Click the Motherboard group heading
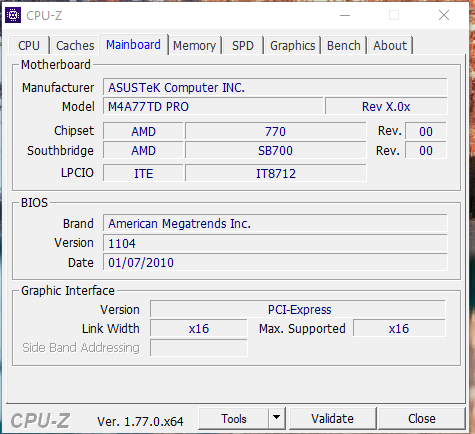The width and height of the screenshot is (475, 434). [x=56, y=65]
